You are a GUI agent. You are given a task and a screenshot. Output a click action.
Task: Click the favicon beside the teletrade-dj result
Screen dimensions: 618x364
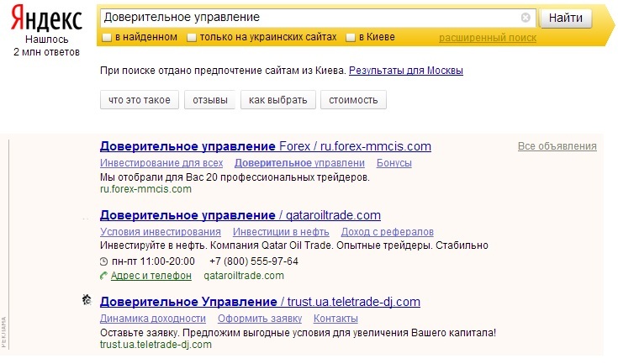tap(87, 300)
